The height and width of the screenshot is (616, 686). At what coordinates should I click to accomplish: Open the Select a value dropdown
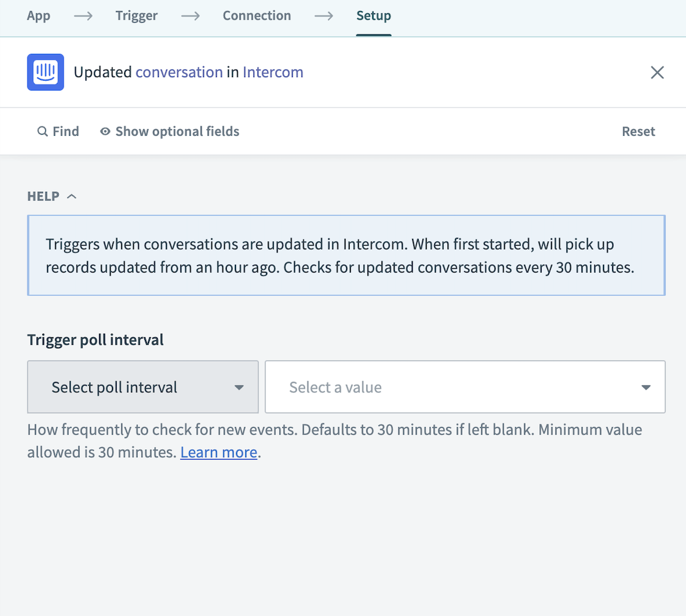[x=465, y=387]
